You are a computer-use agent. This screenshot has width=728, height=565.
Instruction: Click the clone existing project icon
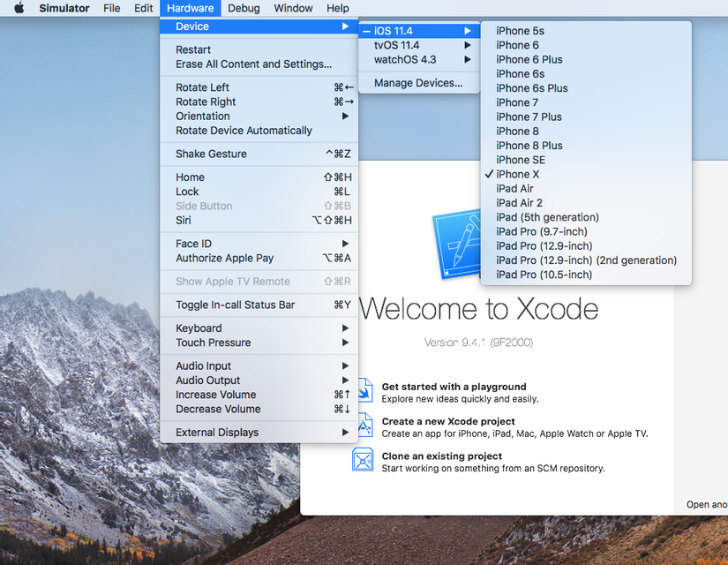tap(363, 460)
